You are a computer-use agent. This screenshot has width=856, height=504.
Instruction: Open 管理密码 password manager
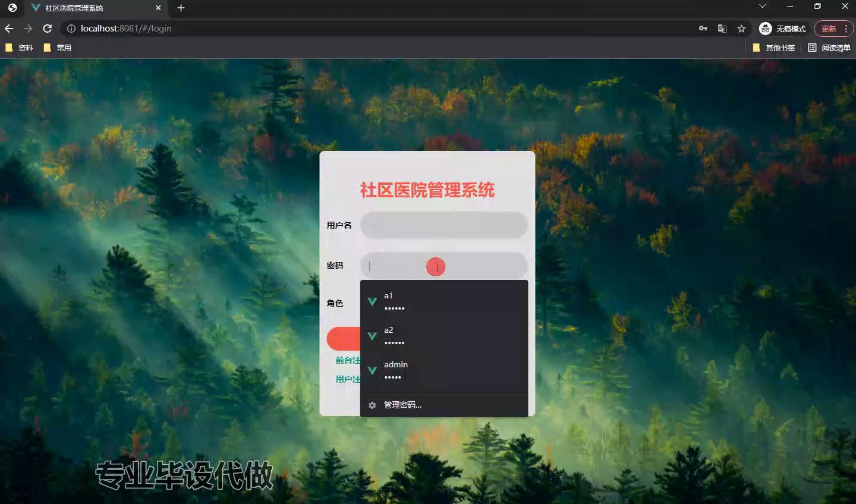click(x=402, y=405)
